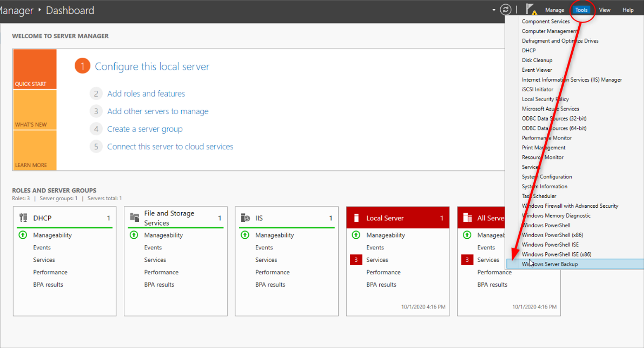
Task: Select the WHAT'S NEW tile
Action: (x=35, y=110)
